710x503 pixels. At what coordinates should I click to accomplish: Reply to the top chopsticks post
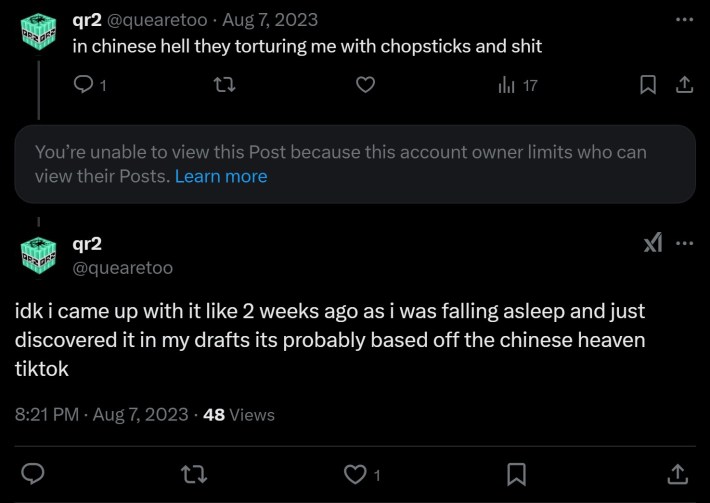click(x=84, y=86)
